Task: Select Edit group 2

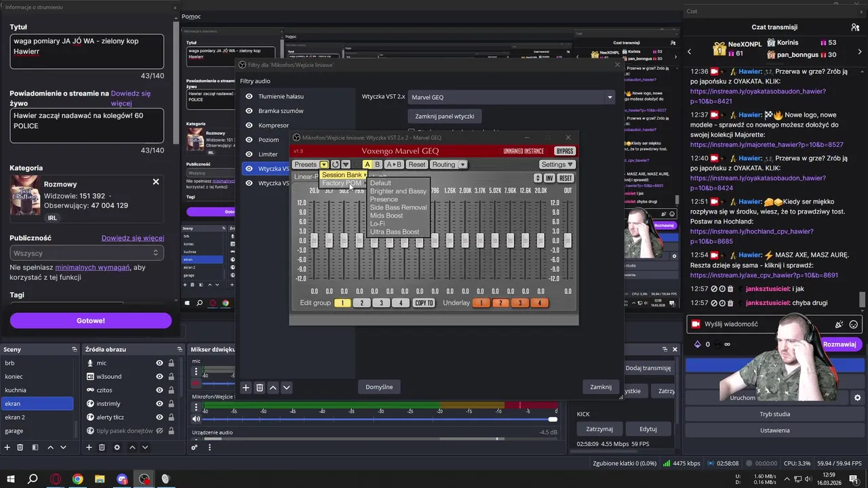Action: [361, 303]
